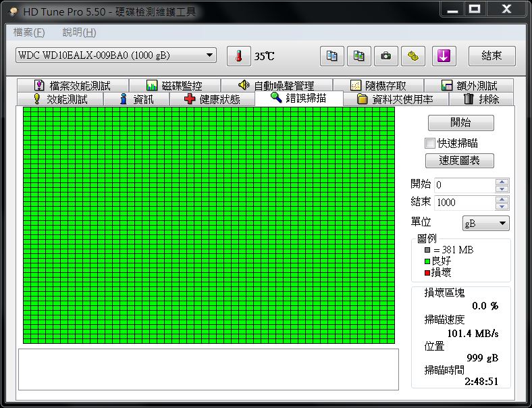The height and width of the screenshot is (408, 532).
Task: Click the green 良好 legend swatch
Action: 427,261
